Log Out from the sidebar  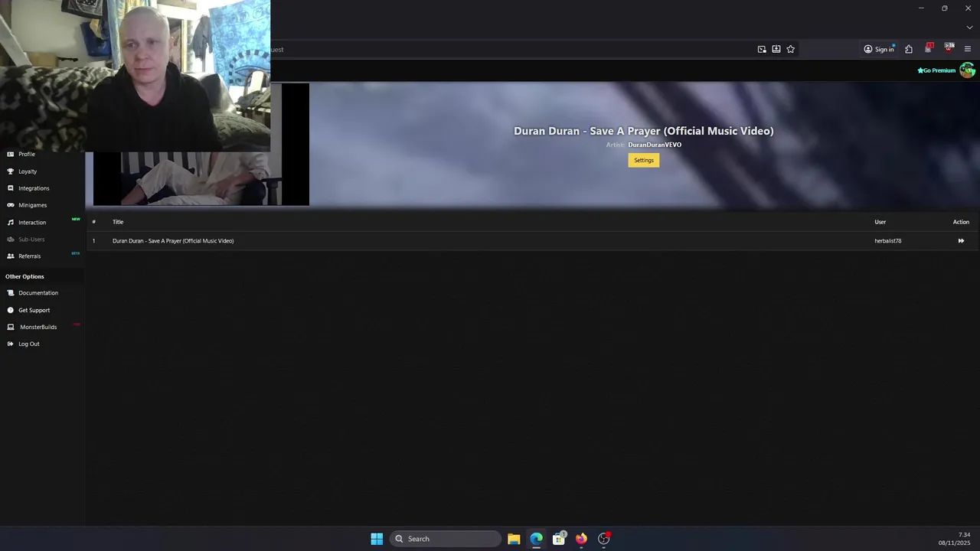pos(28,344)
